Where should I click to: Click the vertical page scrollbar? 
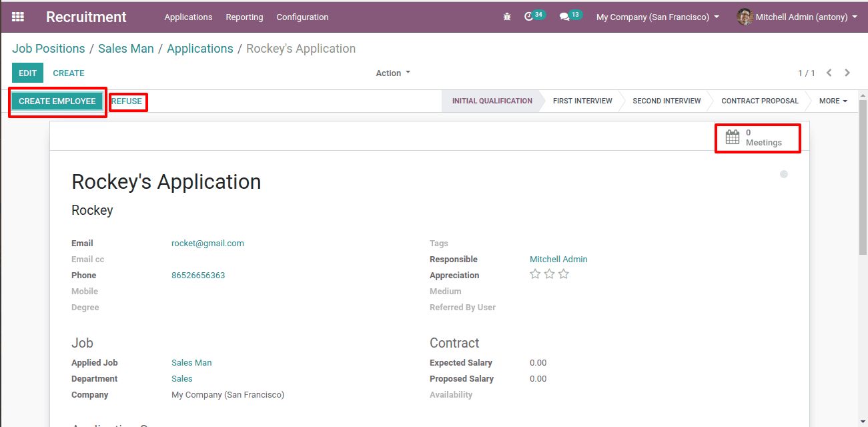tap(863, 177)
